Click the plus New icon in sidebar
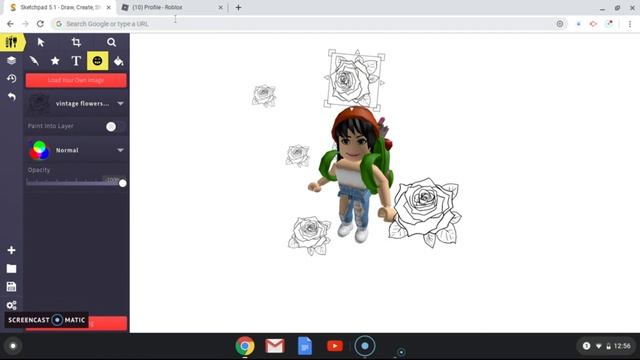Viewport: 640px width, 360px height. (11, 250)
